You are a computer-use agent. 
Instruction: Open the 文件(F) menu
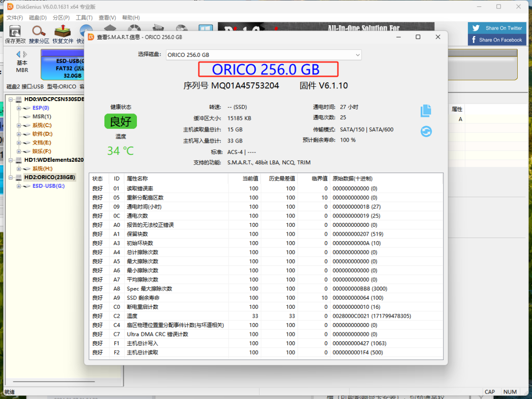(15, 18)
